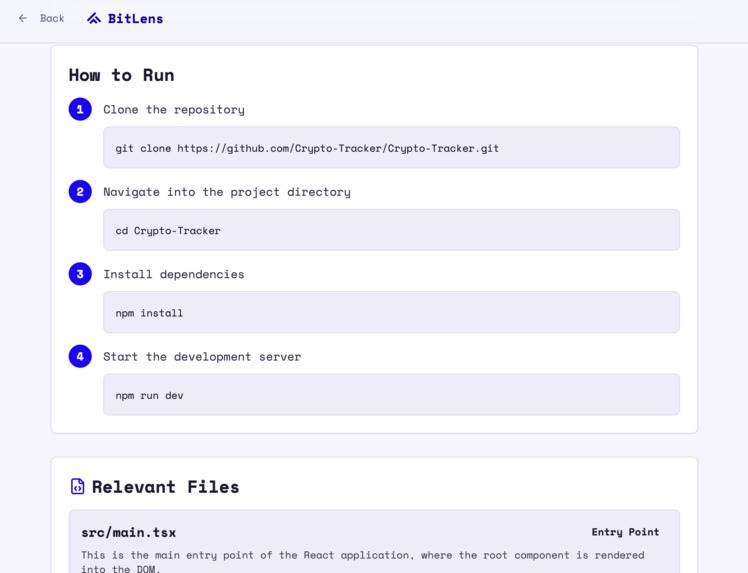Click the src/main.tsx description text
This screenshot has height=573, width=748.
click(x=363, y=562)
